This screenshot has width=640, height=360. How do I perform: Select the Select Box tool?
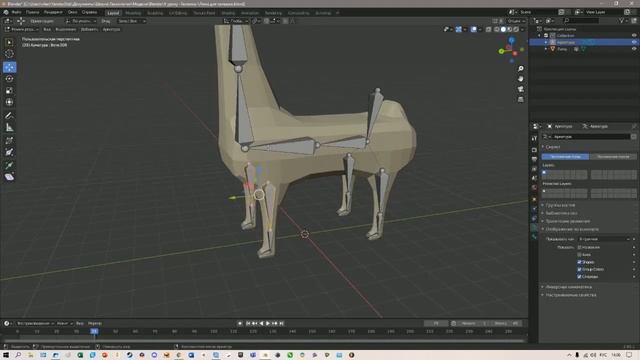pos(9,42)
